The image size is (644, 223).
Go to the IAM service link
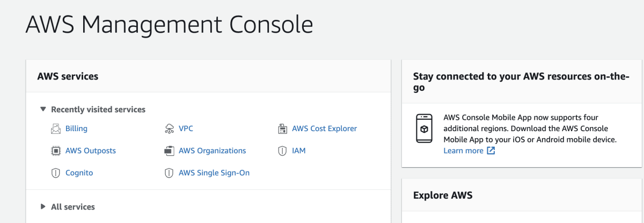coord(299,151)
